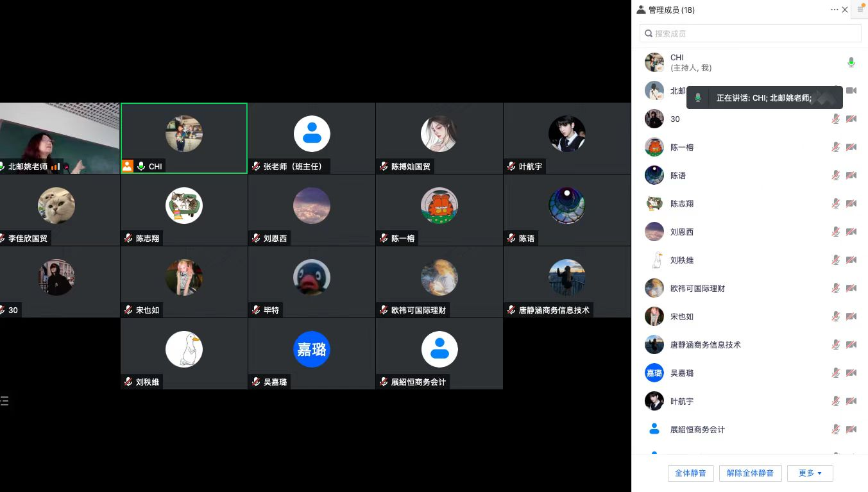Click 叶航宇 muted microphone icon in list
The width and height of the screenshot is (868, 492).
(x=836, y=401)
